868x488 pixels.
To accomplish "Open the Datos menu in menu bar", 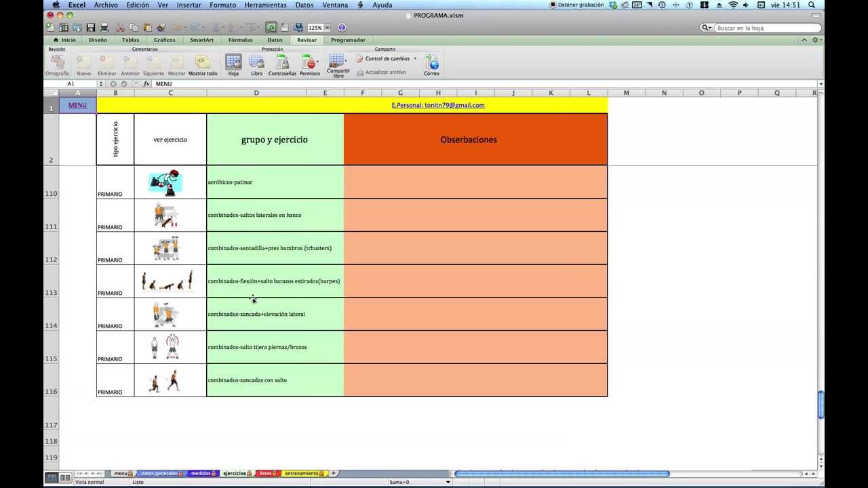I will pos(304,5).
